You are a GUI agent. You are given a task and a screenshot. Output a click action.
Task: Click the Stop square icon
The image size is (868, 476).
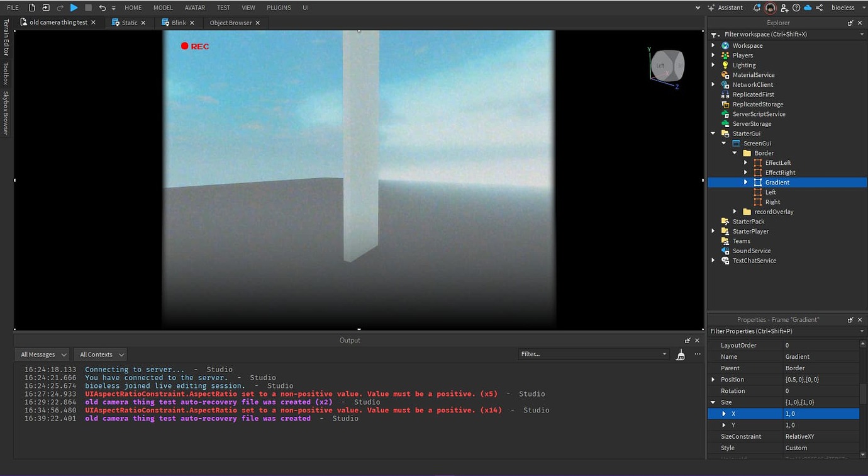click(88, 8)
